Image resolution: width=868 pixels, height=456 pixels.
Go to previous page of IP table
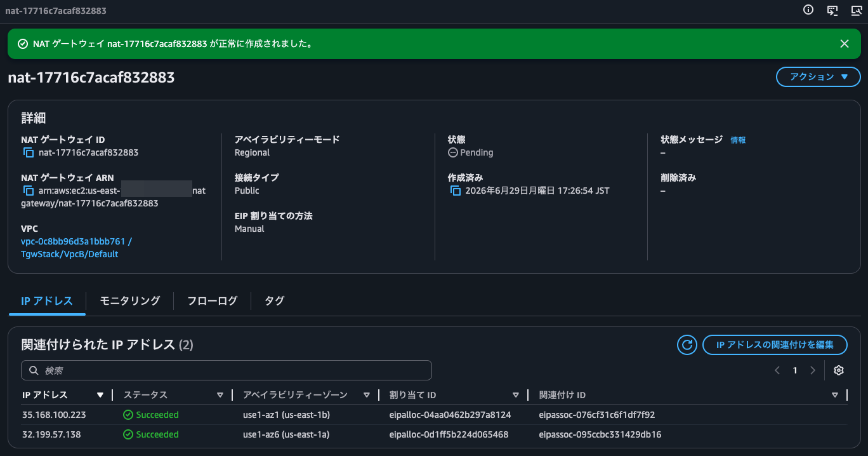tap(777, 370)
